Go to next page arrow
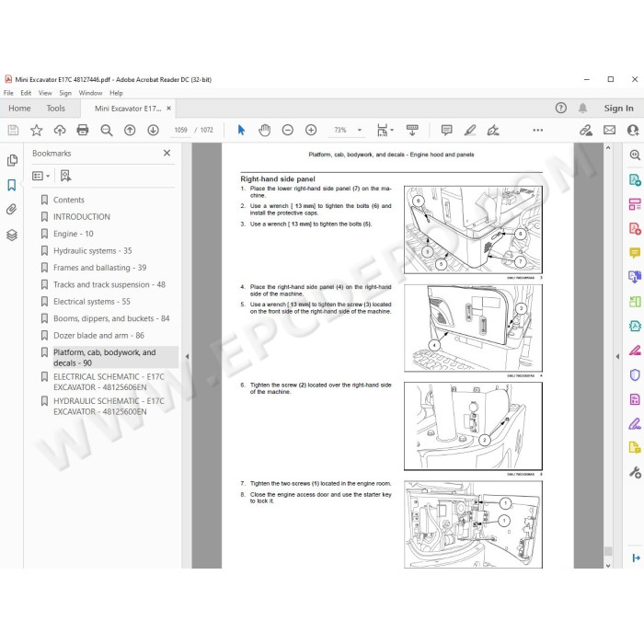 (x=154, y=131)
